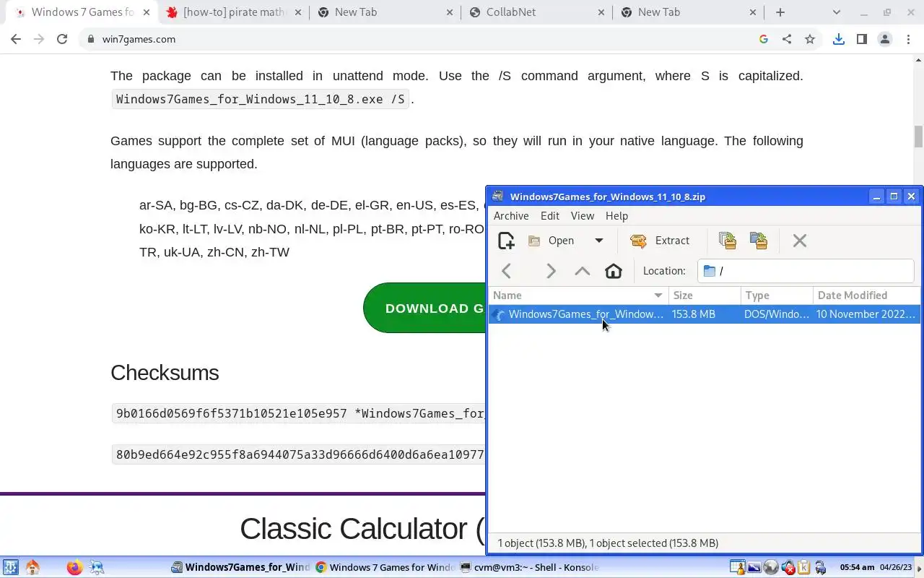Go up one level with the up arrow
The width and height of the screenshot is (924, 578).
pos(582,271)
